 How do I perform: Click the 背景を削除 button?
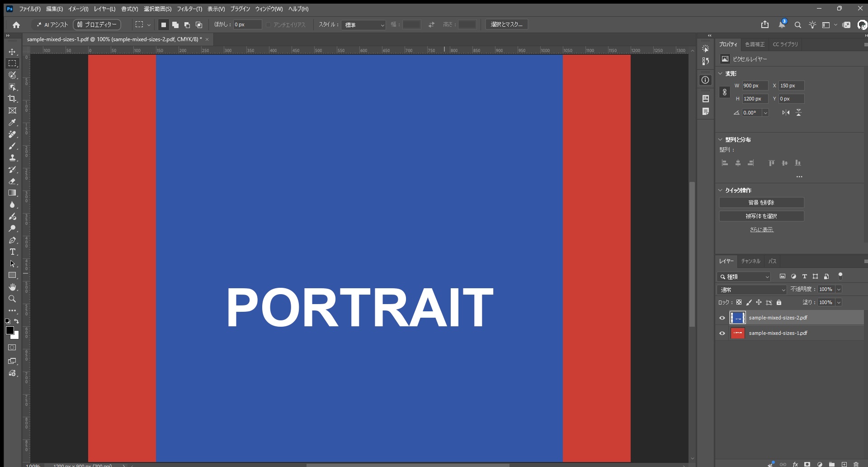[761, 203]
